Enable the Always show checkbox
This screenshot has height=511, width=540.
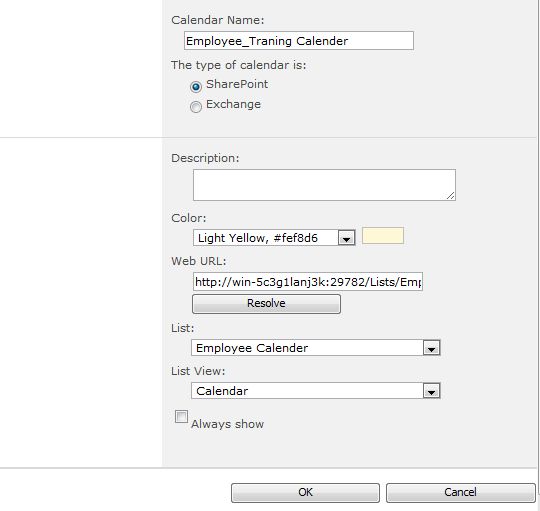(181, 416)
